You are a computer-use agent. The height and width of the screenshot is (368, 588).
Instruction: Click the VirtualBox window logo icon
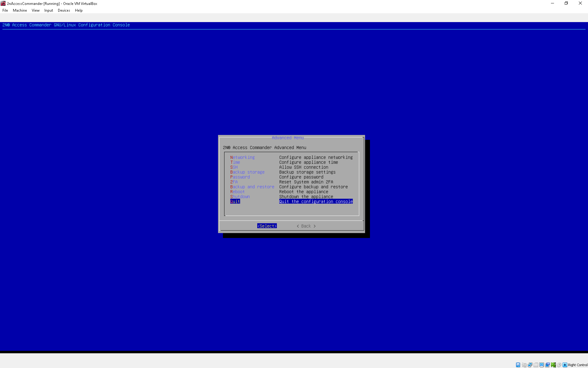(x=3, y=3)
